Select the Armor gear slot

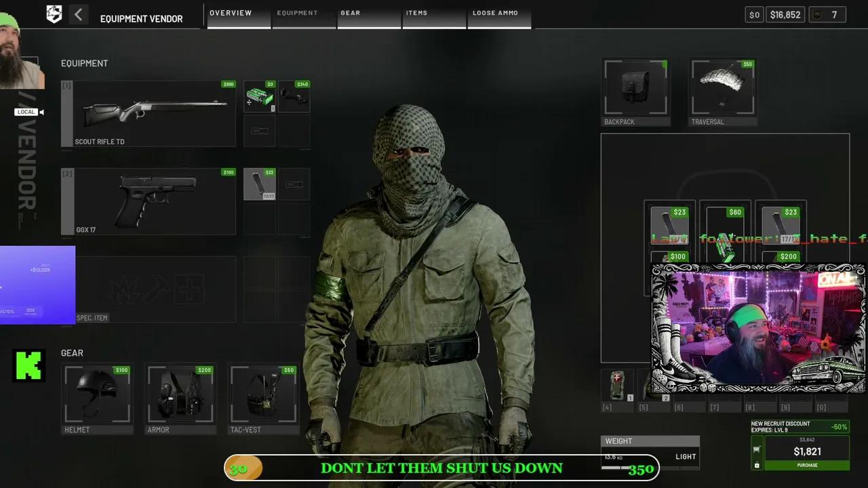(x=180, y=399)
